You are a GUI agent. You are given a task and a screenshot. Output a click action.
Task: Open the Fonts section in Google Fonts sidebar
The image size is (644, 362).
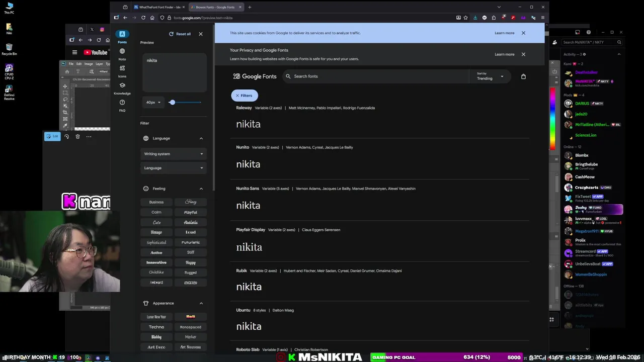pyautogui.click(x=122, y=37)
